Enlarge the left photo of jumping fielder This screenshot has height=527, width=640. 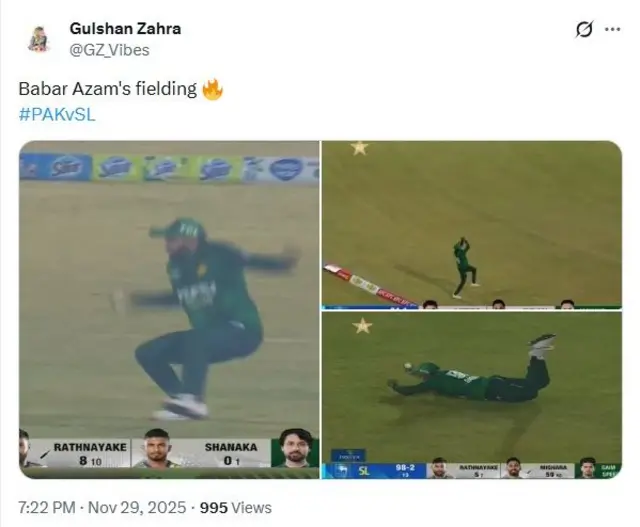coord(169,309)
